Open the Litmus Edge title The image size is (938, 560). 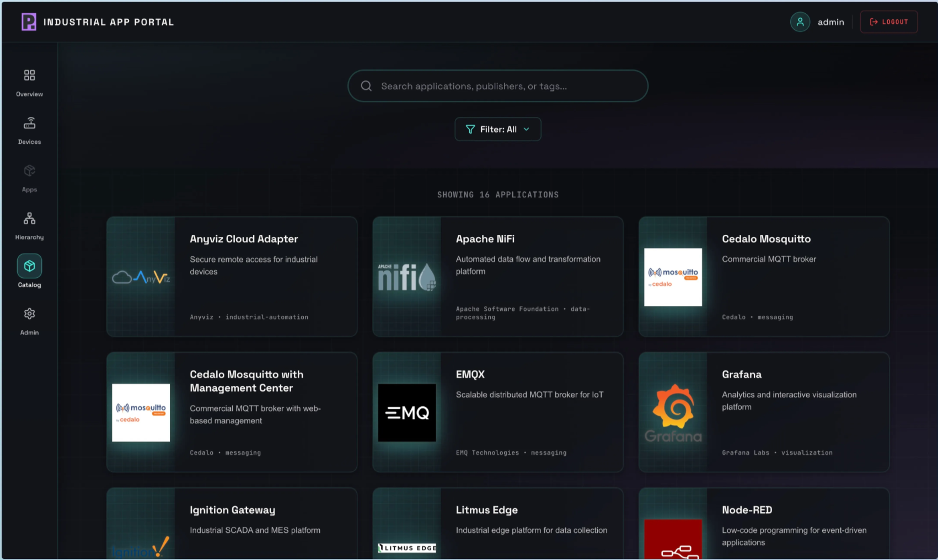[x=486, y=510]
